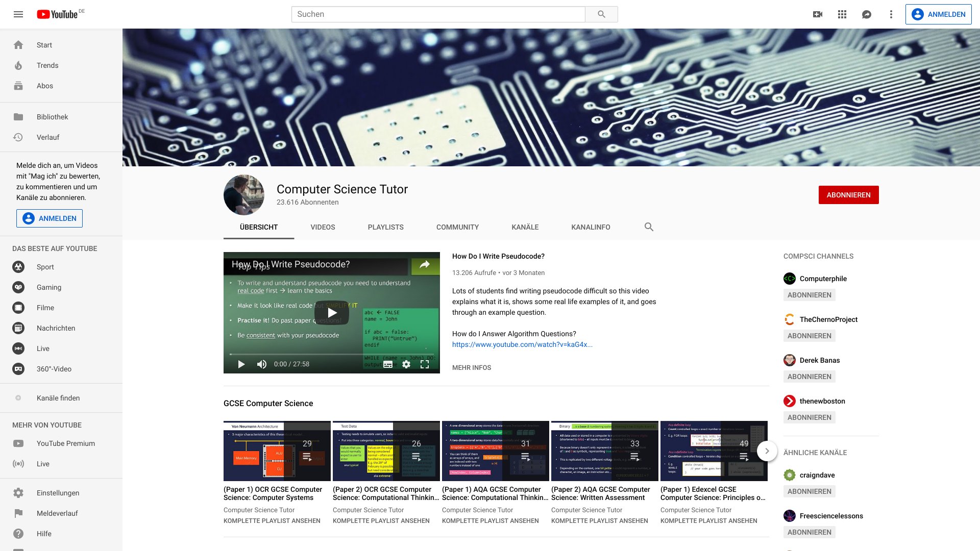Screen dimensions: 980x551
Task: Play the featured video with play button
Action: coord(332,313)
